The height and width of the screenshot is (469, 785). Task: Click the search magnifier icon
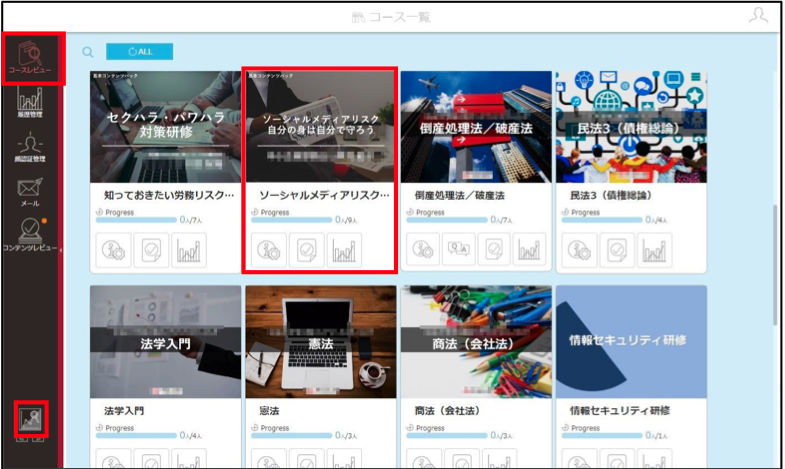88,52
